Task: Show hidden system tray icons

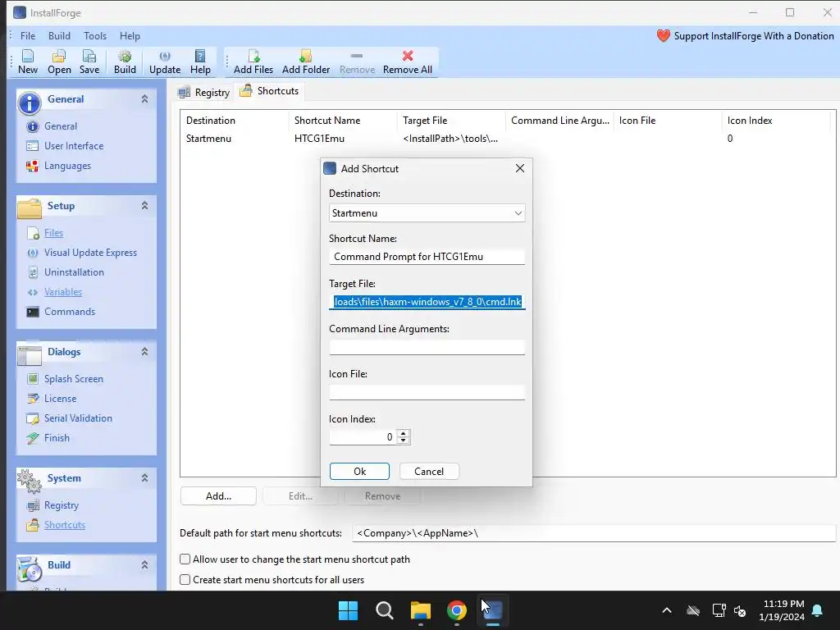Action: click(667, 610)
